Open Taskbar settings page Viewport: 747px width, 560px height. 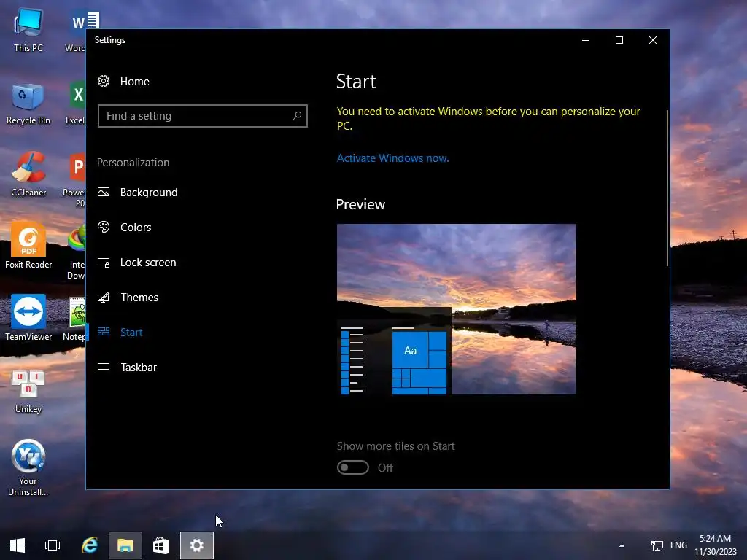139,367
